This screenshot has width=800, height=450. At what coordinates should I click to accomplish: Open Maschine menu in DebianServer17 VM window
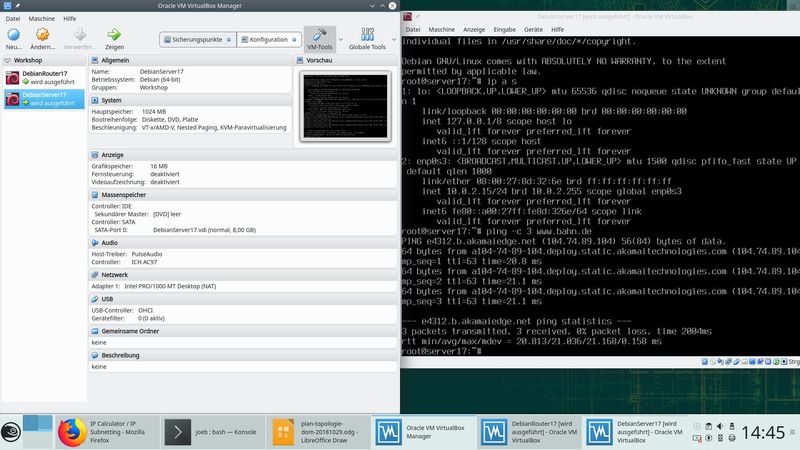tap(441, 30)
